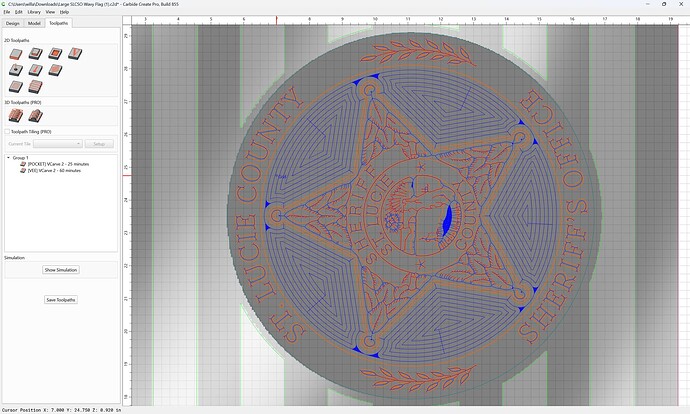
Task: Click the Cursor Position readout in status bar
Action: coord(62,410)
